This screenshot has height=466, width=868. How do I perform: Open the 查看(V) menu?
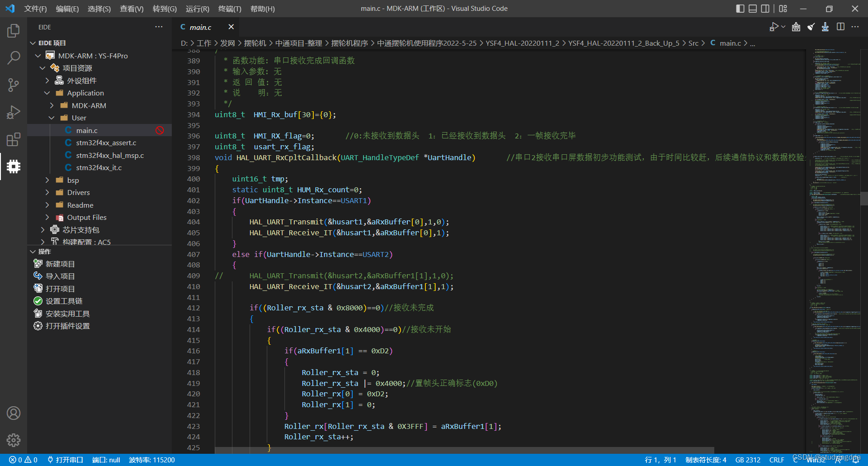132,9
